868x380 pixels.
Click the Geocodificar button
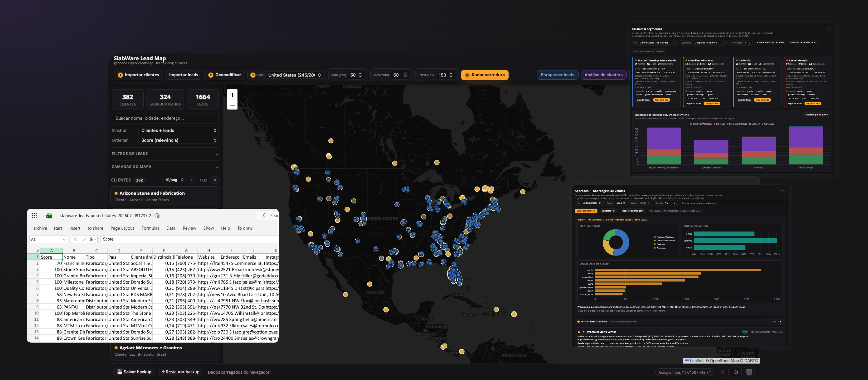click(225, 75)
